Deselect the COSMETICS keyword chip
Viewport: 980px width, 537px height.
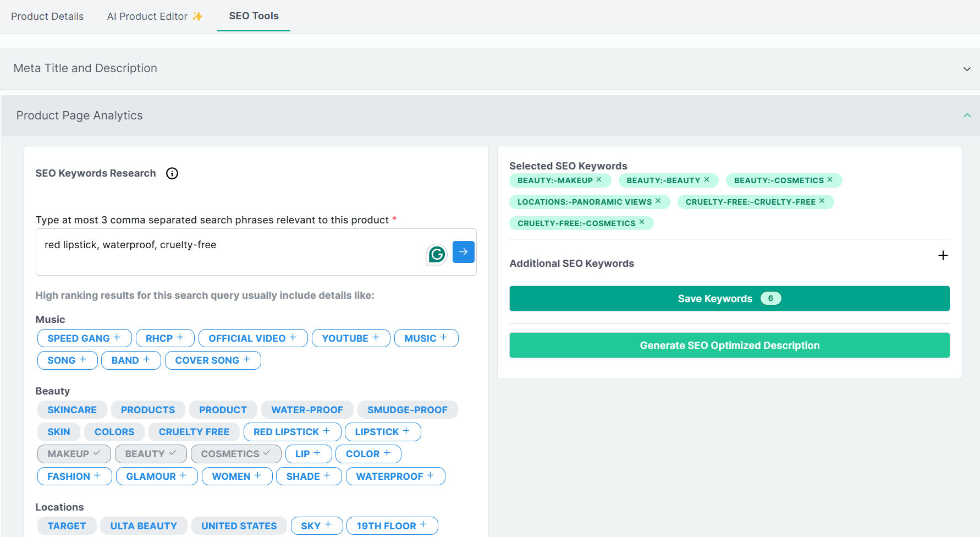236,453
